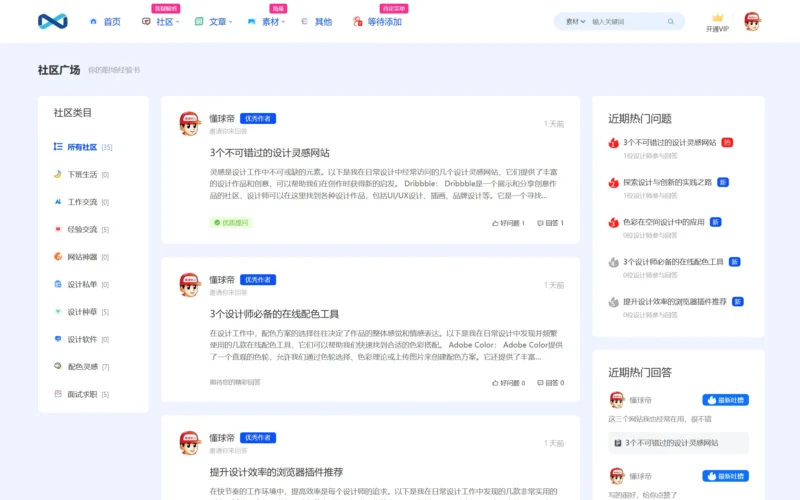This screenshot has height=500, width=800.
Task: Click the 配色灵感 category icon
Action: [58, 367]
